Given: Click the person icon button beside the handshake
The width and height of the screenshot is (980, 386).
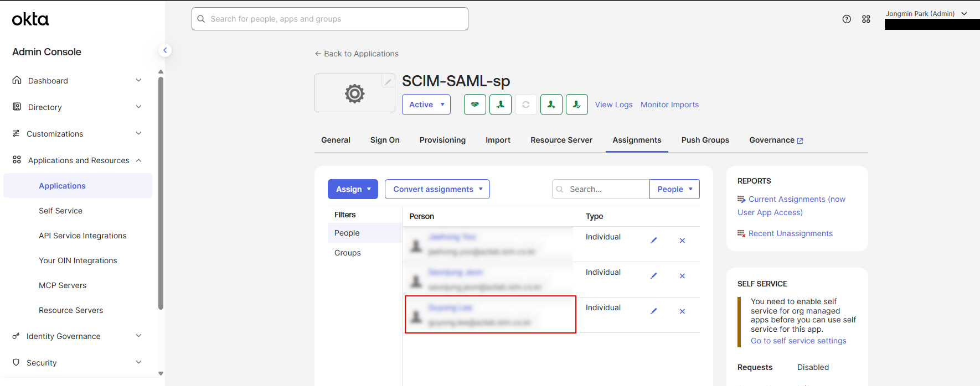Looking at the screenshot, I should coord(501,105).
